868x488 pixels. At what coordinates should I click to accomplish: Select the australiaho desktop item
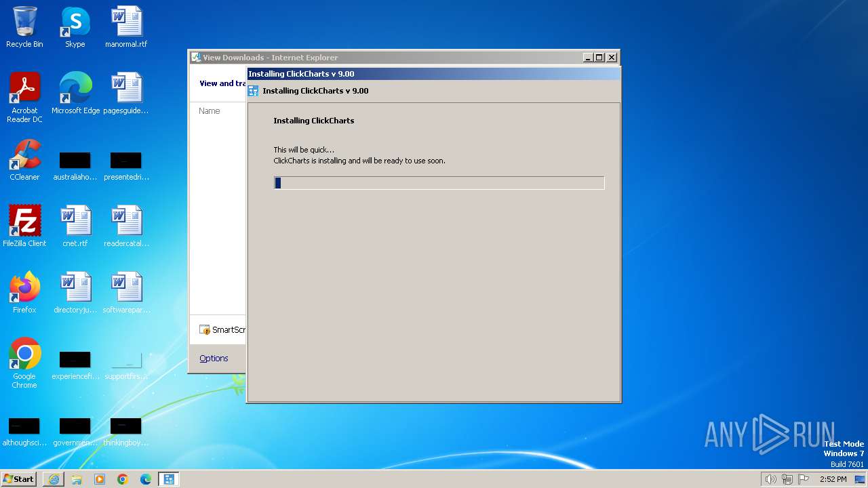coord(75,166)
